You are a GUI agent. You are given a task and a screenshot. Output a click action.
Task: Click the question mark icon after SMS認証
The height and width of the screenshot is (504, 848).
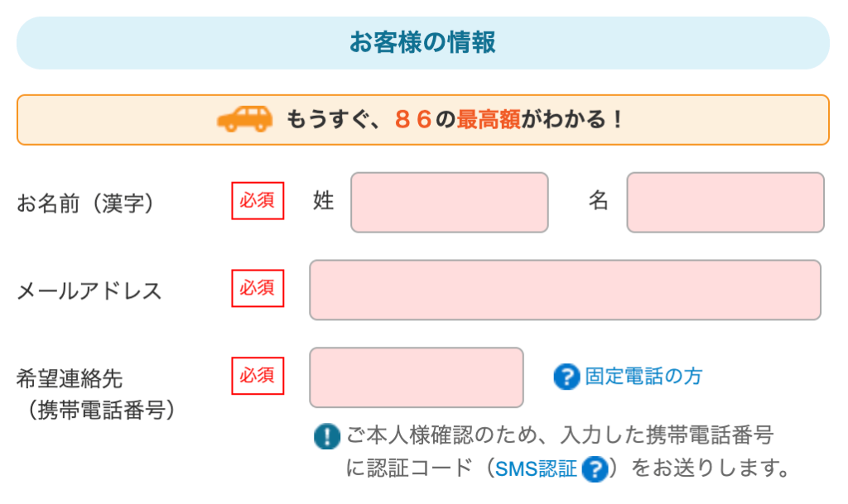tap(595, 468)
